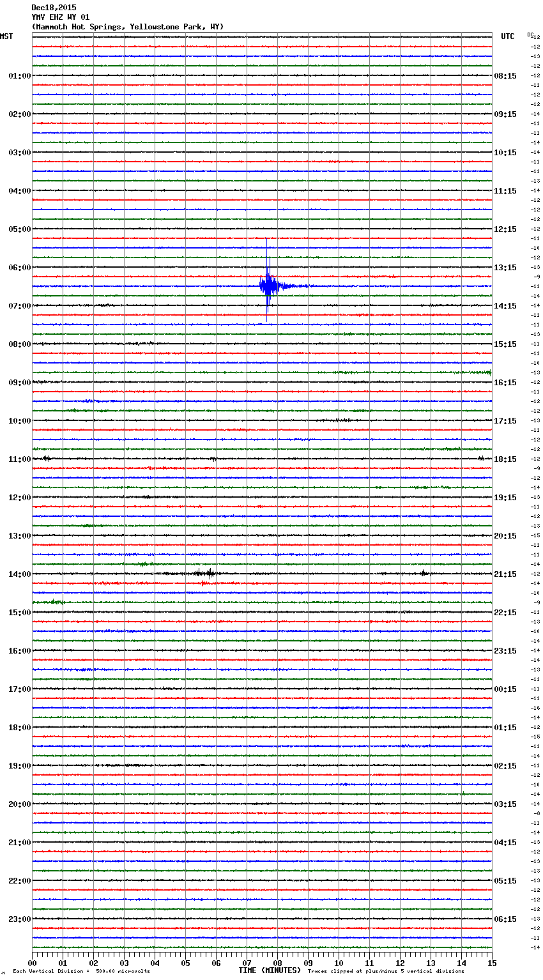The image size is (543, 980).
Task: Click the '08' minute tick label
Action: pyautogui.click(x=277, y=963)
